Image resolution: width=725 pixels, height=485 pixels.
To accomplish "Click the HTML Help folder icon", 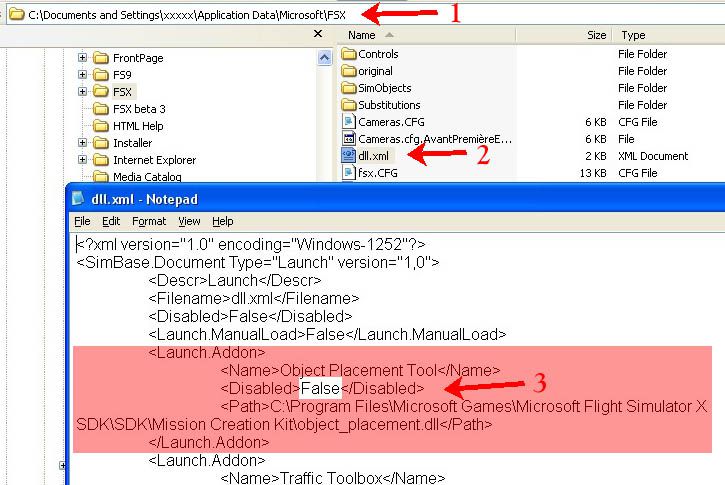I will tap(100, 126).
